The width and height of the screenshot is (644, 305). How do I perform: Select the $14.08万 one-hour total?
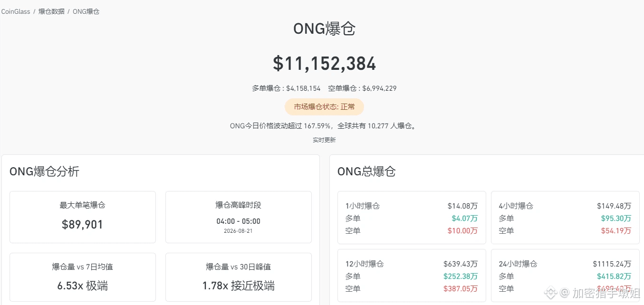click(x=462, y=206)
